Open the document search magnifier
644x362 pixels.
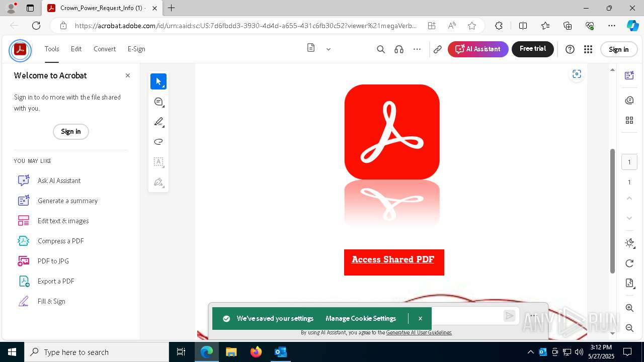click(x=381, y=49)
